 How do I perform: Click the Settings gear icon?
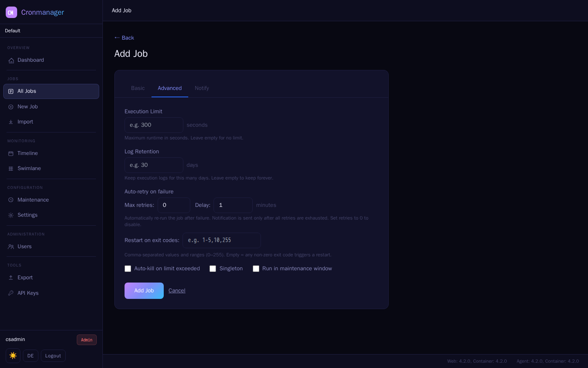(11, 215)
